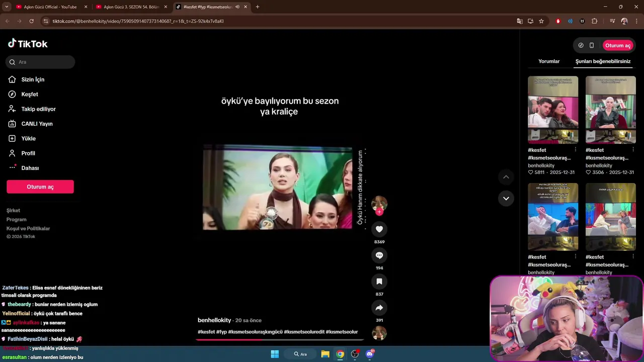Viewport: 644px width, 362px height.
Task: Open the recommended video with 5811 likes
Action: coord(553,110)
